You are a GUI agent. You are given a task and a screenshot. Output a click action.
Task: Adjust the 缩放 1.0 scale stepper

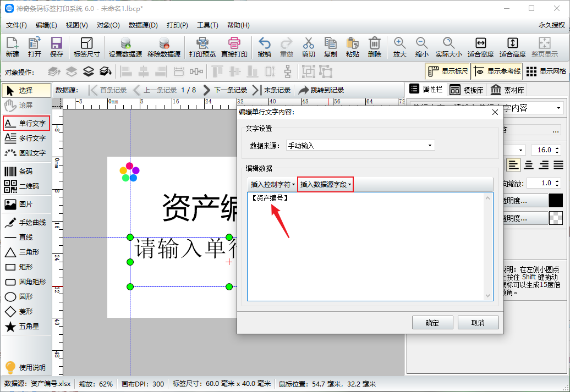tap(557, 183)
